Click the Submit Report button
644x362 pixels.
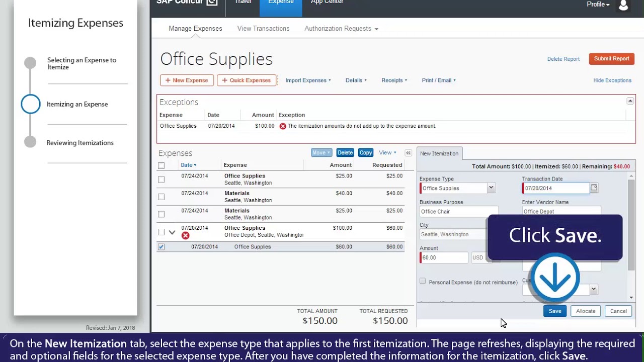(611, 59)
